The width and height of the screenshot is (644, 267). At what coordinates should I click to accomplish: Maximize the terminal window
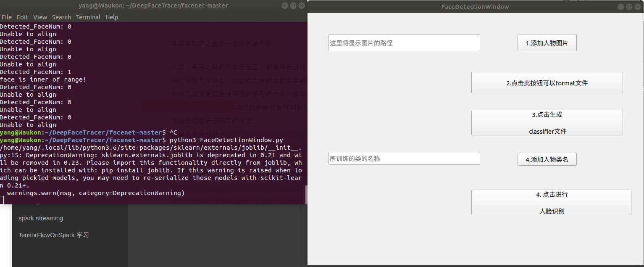(293, 6)
